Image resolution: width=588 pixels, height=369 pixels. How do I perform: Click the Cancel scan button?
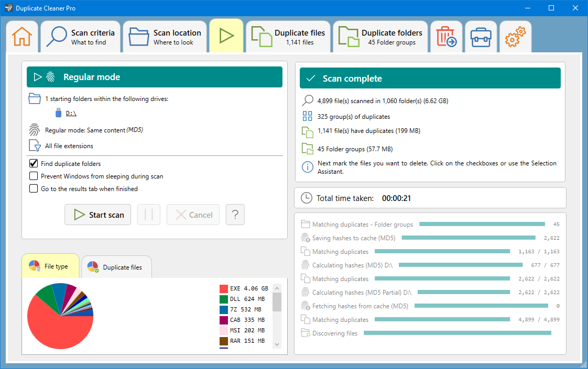coord(193,215)
